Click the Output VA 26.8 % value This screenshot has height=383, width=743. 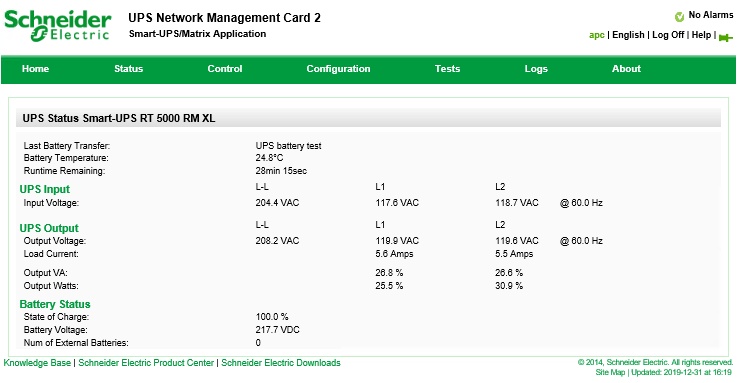click(389, 273)
